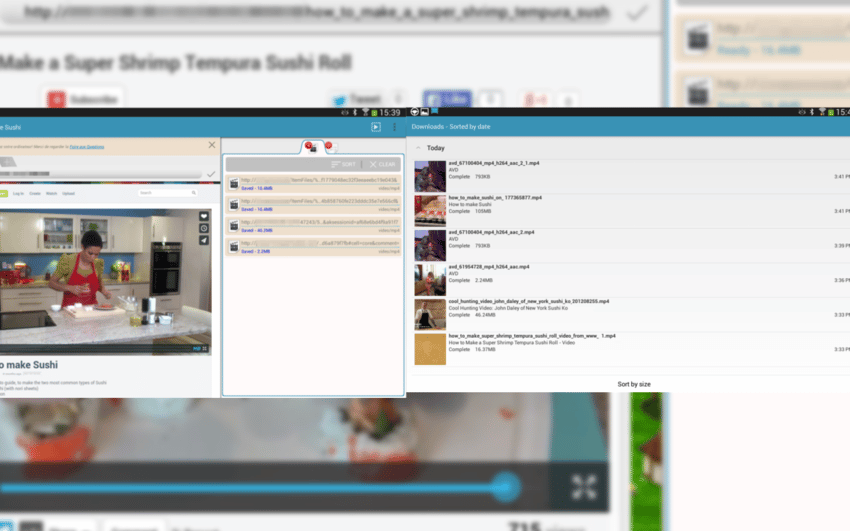Click the magnifier icon in the site's search box
The height and width of the screenshot is (531, 850).
tap(194, 192)
